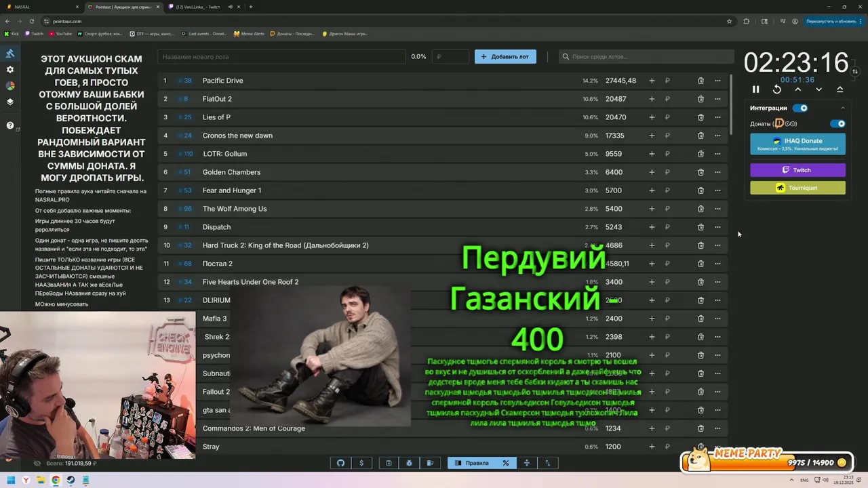Toggle the Донаты switch
The image size is (868, 488).
tap(838, 124)
